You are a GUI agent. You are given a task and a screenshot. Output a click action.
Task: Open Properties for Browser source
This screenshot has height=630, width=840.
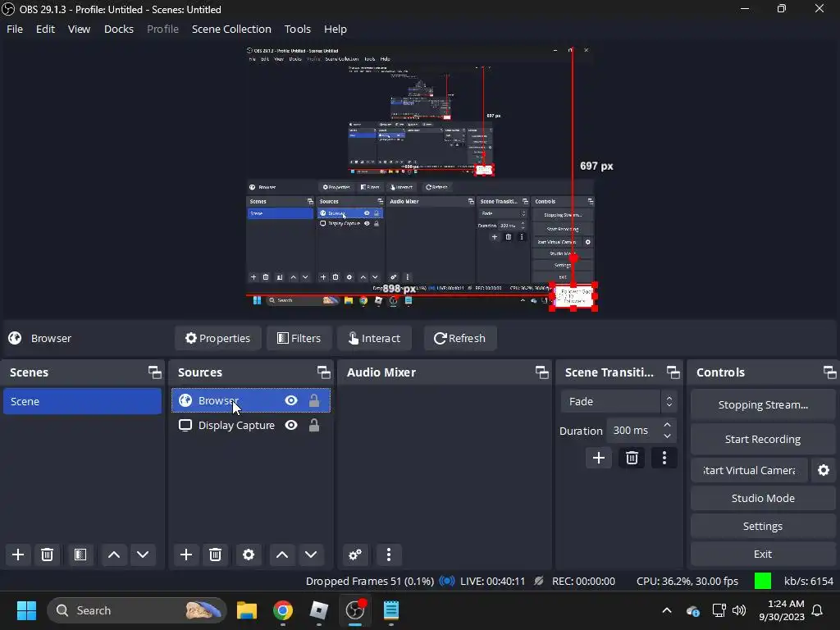tap(217, 338)
